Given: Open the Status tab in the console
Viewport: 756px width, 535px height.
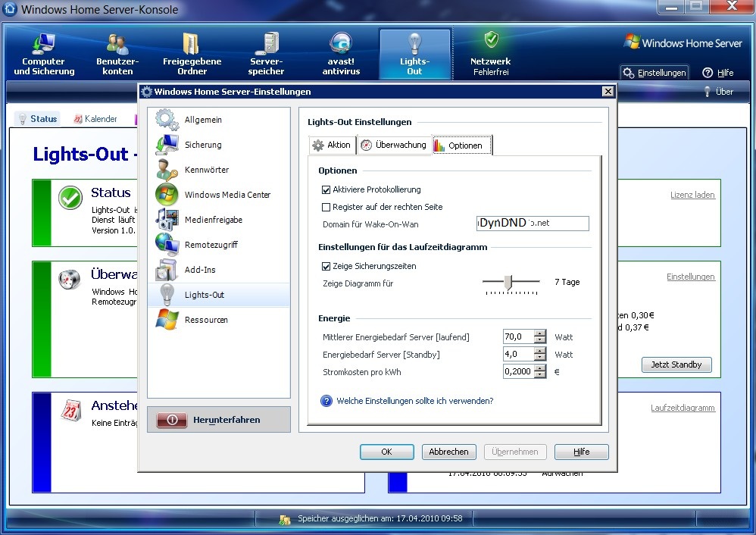Looking at the screenshot, I should 37,119.
